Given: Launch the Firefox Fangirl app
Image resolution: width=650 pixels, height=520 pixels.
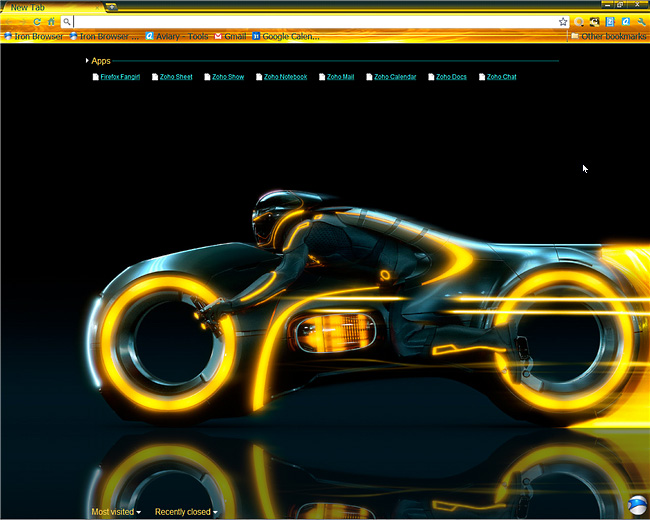Looking at the screenshot, I should (119, 77).
